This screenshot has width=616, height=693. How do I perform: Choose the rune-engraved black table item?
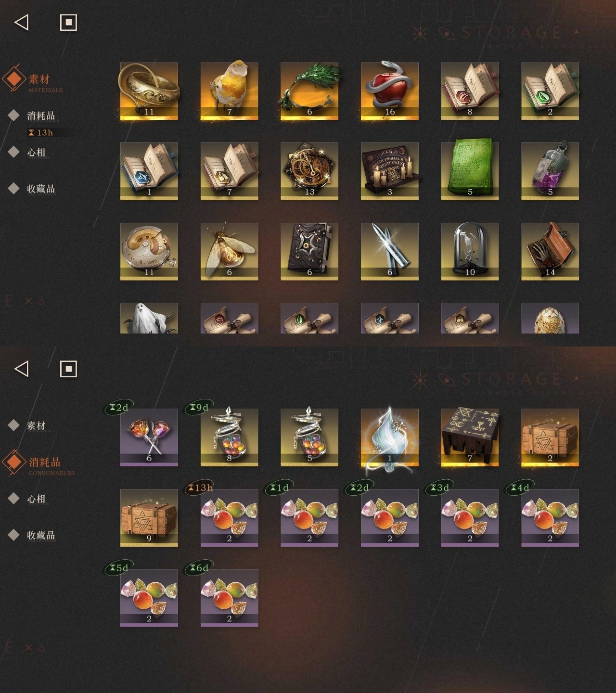click(470, 437)
